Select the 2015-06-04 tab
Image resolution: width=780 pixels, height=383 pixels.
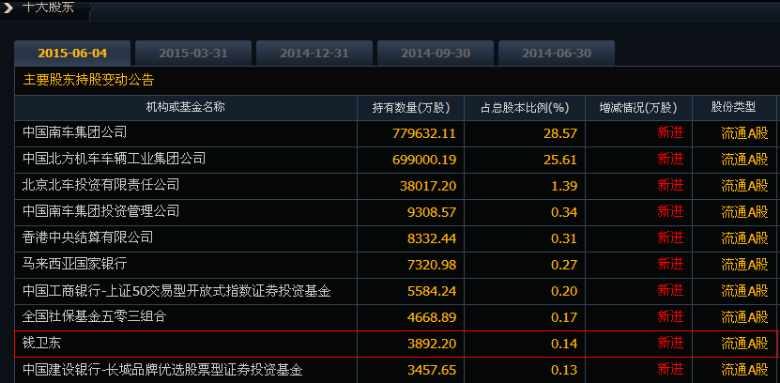[73, 53]
